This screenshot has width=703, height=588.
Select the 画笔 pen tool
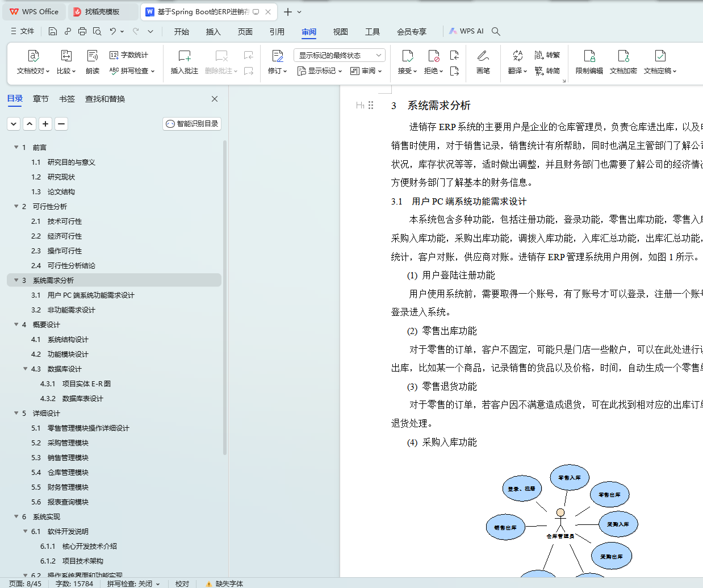click(x=483, y=62)
